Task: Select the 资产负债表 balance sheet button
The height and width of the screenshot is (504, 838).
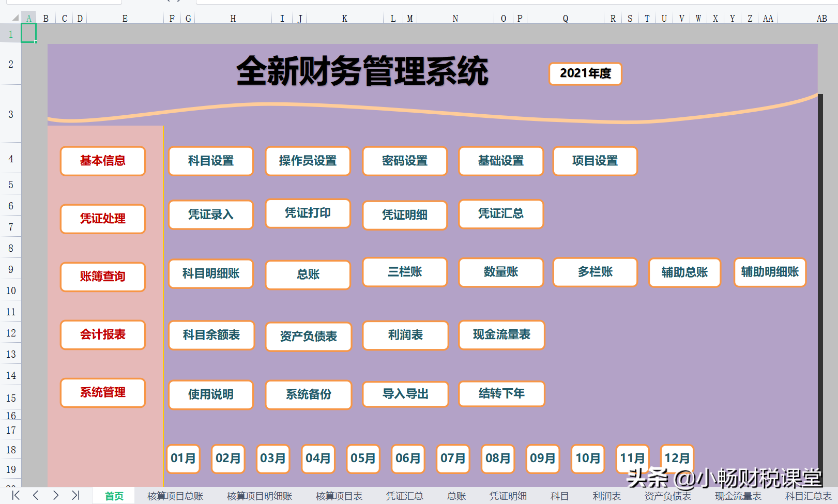Action: (x=308, y=336)
